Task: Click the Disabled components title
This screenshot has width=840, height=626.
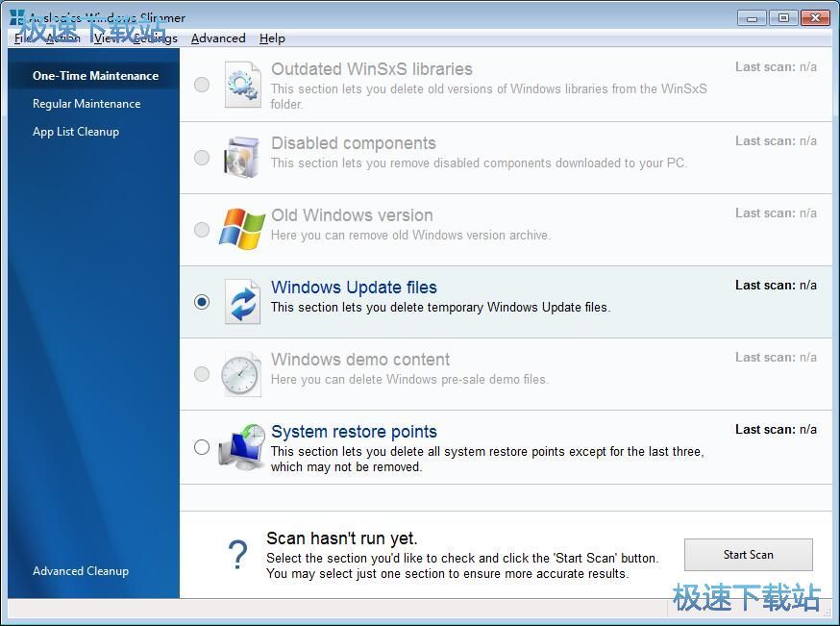Action: tap(354, 143)
